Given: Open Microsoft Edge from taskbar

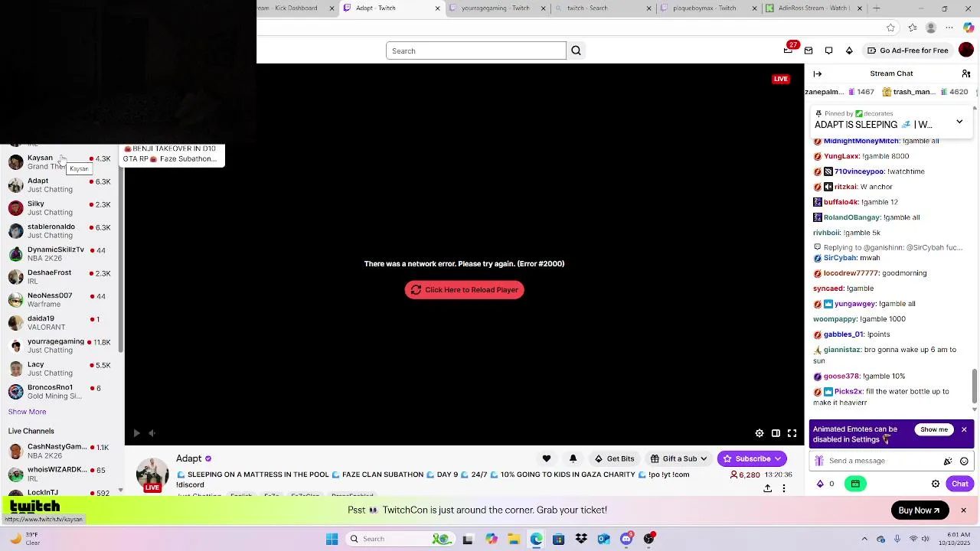Looking at the screenshot, I should coord(536,539).
